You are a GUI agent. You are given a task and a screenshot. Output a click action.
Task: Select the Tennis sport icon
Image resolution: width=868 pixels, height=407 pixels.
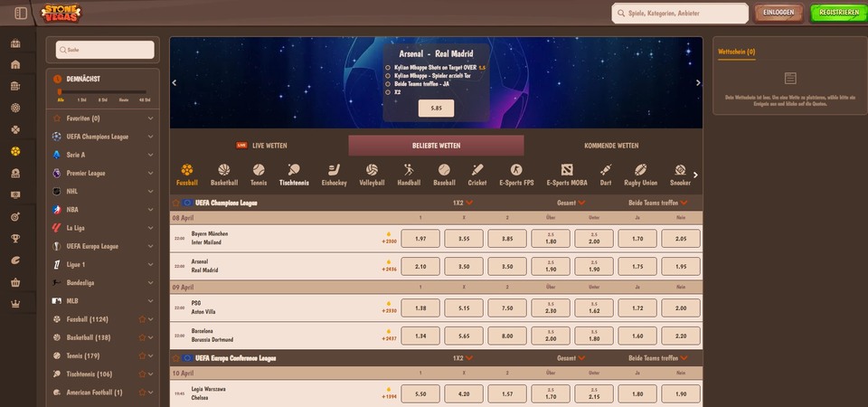[259, 170]
